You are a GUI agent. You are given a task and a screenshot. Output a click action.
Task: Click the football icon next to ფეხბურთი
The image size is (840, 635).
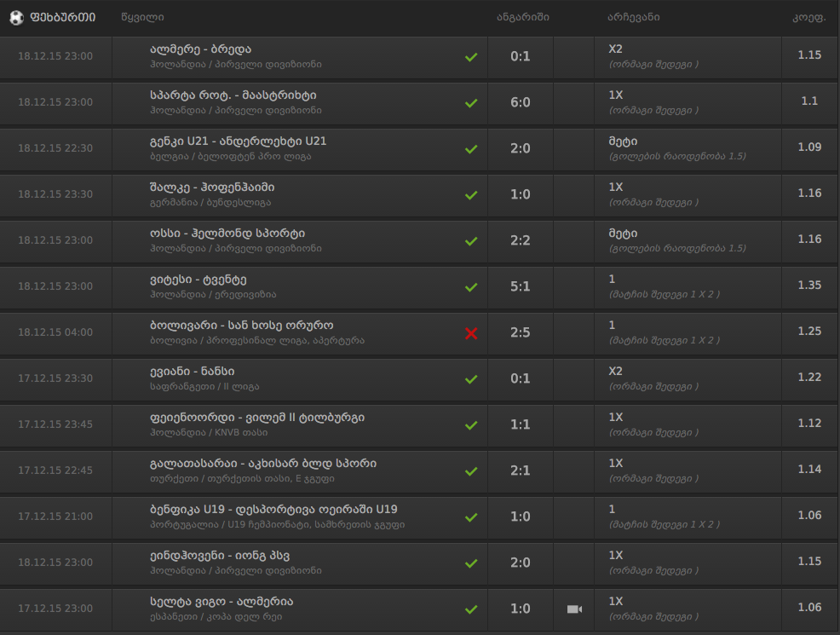(16, 17)
